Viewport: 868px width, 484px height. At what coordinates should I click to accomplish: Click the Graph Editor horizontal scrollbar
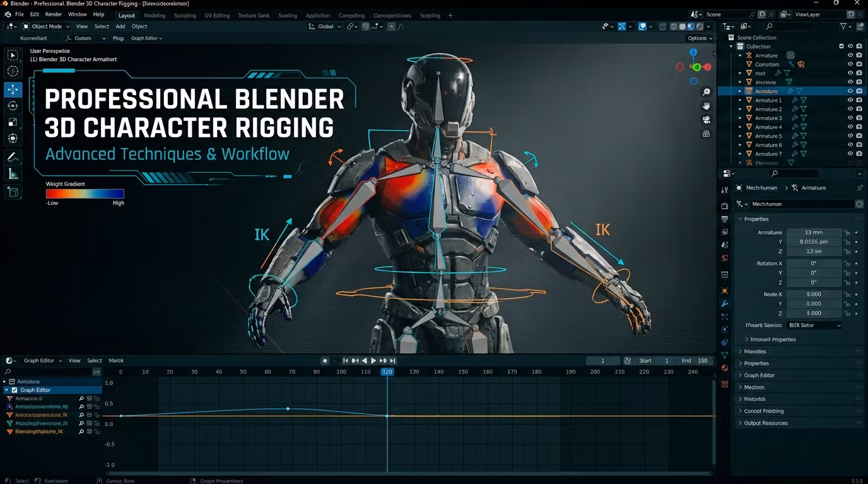409,473
